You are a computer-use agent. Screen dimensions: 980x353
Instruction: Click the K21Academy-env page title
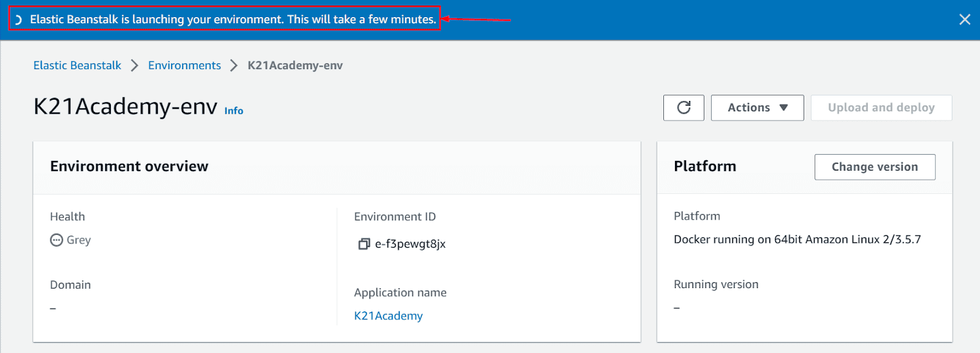(x=125, y=106)
